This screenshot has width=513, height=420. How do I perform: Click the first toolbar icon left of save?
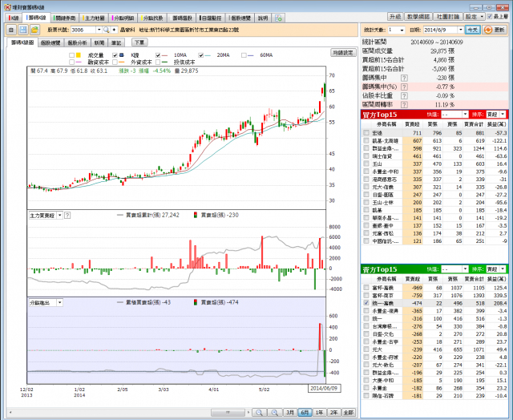coord(11,30)
